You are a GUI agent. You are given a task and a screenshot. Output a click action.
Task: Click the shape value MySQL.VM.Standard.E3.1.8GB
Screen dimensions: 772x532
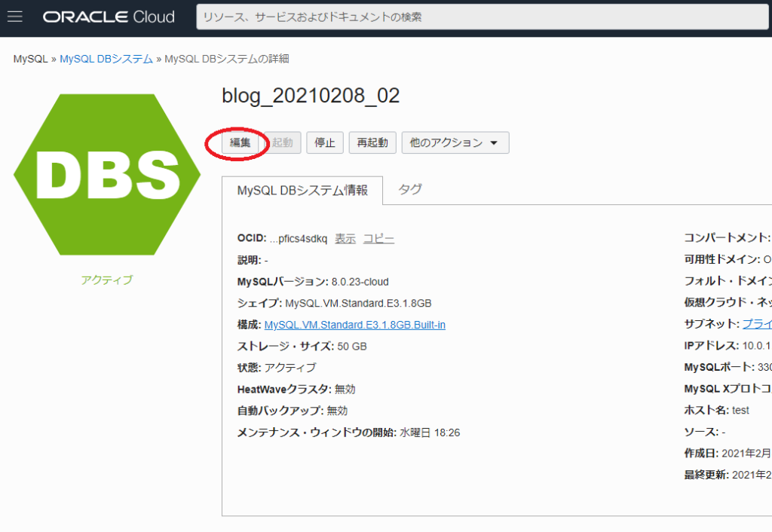click(x=358, y=303)
